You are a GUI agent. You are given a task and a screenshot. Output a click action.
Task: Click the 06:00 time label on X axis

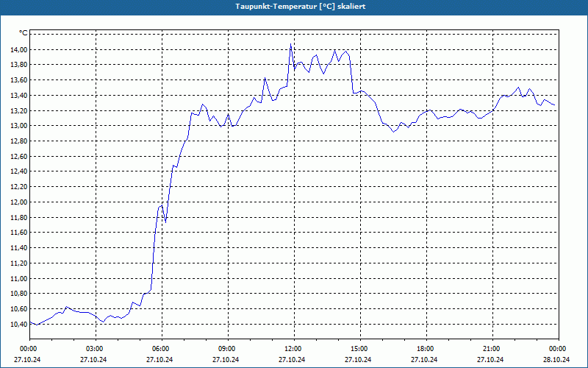162,349
